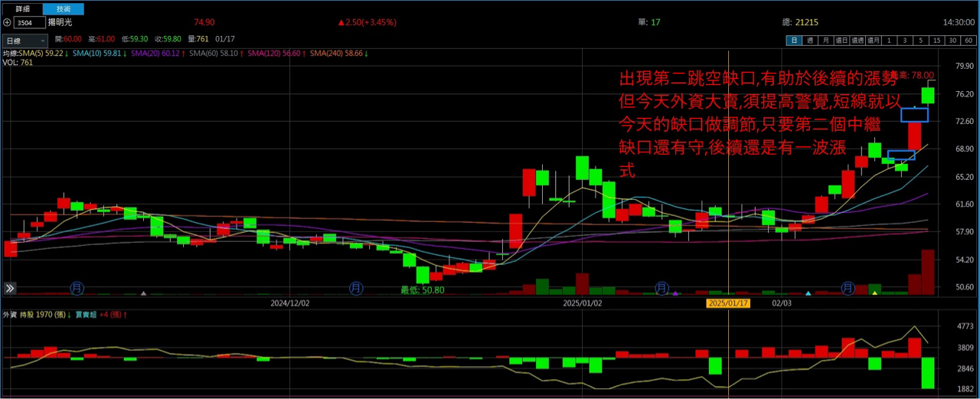Click the 02/03 date axis label
The image size is (980, 399).
(x=782, y=303)
